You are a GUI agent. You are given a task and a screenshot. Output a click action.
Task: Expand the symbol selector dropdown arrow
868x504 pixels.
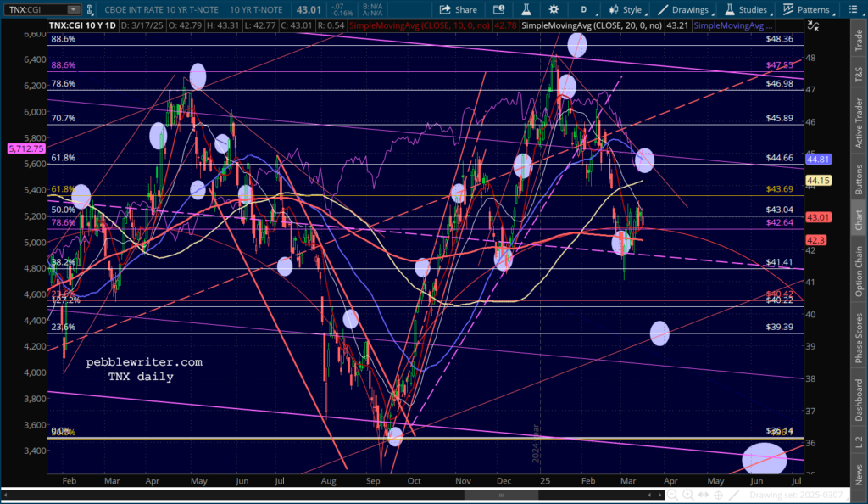[75, 9]
